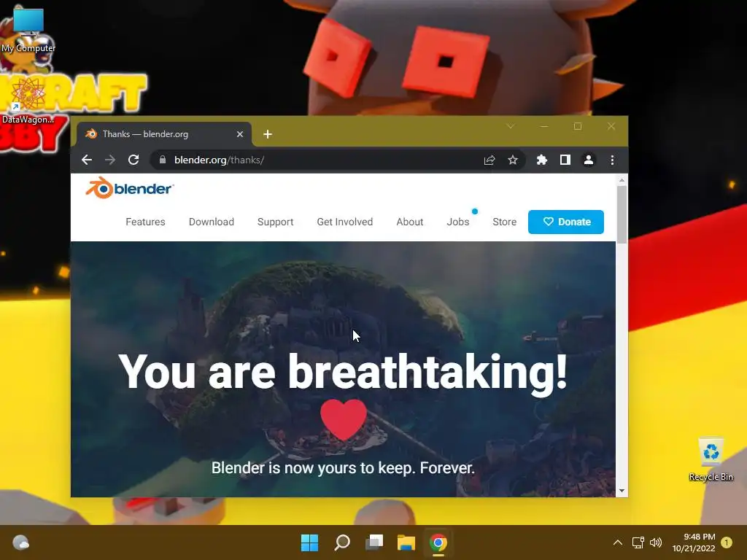Screen dimensions: 747x560
Task: Open the My Computer desktop icon
Action: (28, 31)
